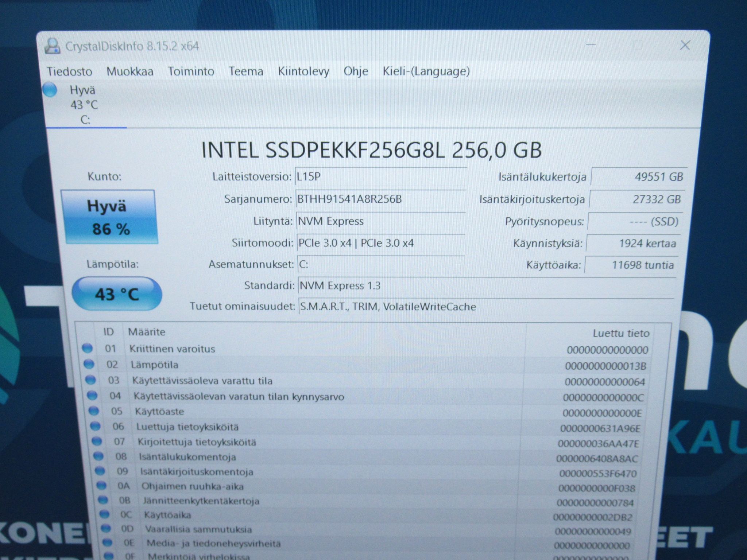This screenshot has height=560, width=747.
Task: Click raw value 0000000631A96E
Action: pyautogui.click(x=600, y=428)
